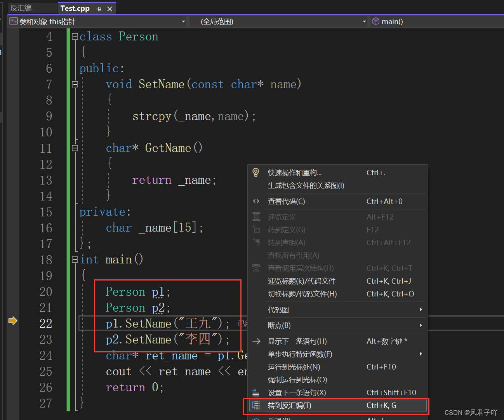
Task: Click the cube icon beside main()
Action: point(375,21)
